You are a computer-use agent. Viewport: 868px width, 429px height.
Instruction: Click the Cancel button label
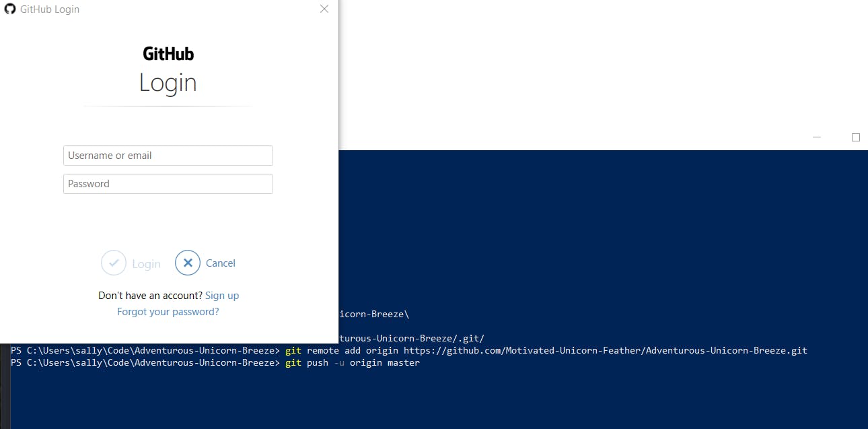point(221,263)
